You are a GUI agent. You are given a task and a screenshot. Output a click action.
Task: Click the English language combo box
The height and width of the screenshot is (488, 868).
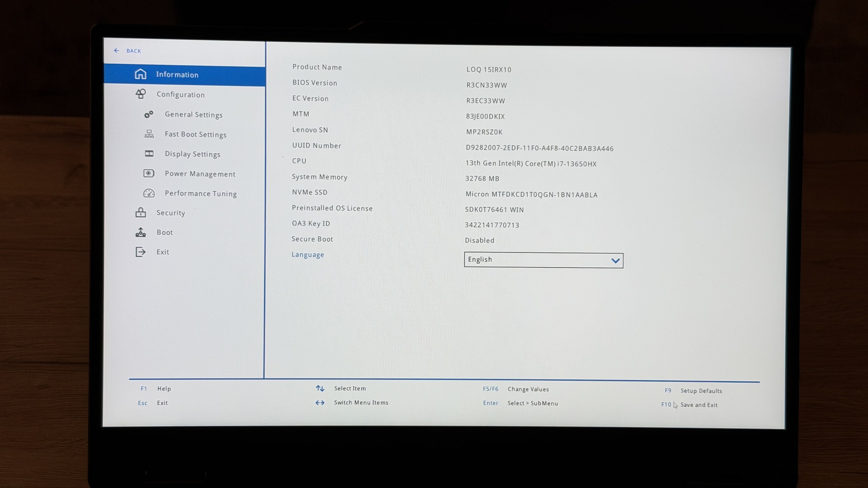[535, 260]
